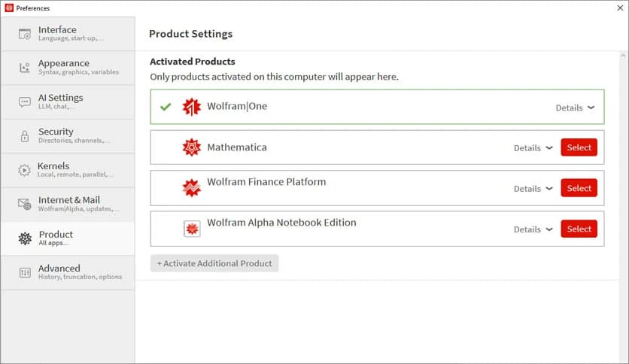Expand Details for Wolfram Alpha Notebook Edition
Viewport: 629px width, 364px height.
(533, 229)
